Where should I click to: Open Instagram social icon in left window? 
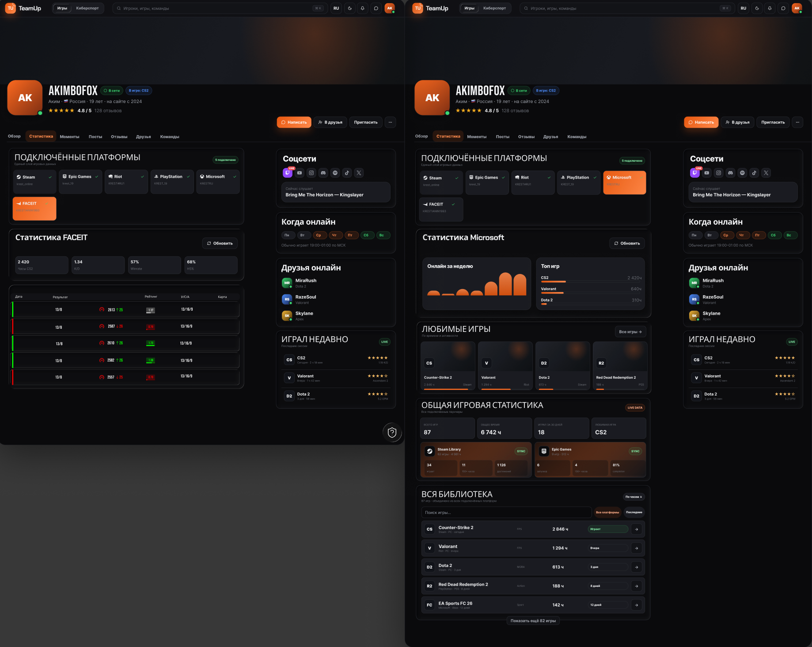pos(311,173)
